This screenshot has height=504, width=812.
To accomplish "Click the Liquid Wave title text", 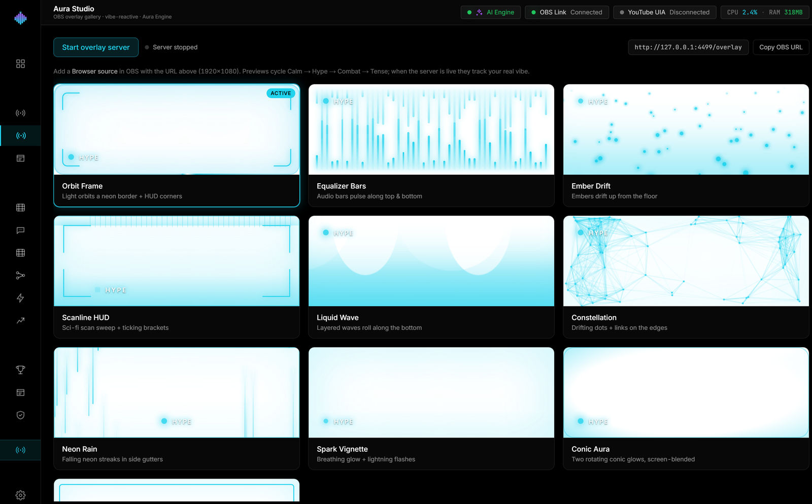I will click(337, 318).
